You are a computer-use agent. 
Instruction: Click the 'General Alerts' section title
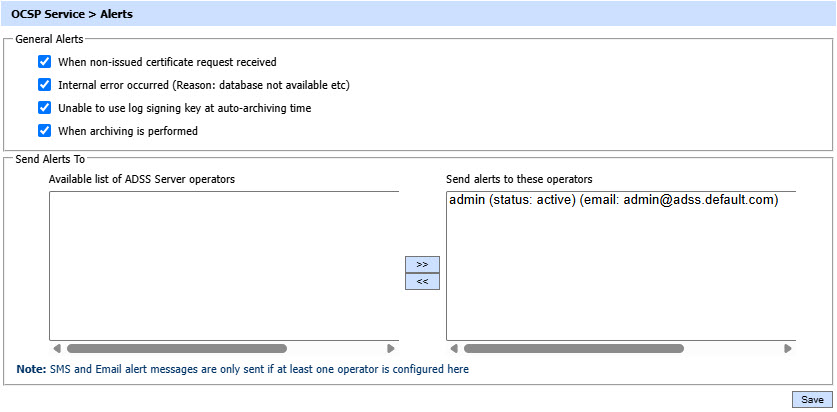pyautogui.click(x=49, y=39)
